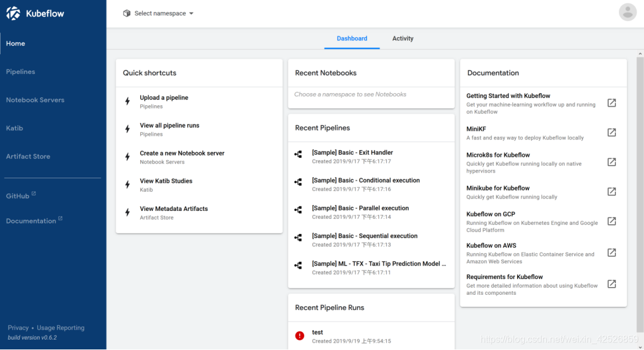
Task: Click external-link icon next to sidebar Documentation
Action: coord(61,218)
